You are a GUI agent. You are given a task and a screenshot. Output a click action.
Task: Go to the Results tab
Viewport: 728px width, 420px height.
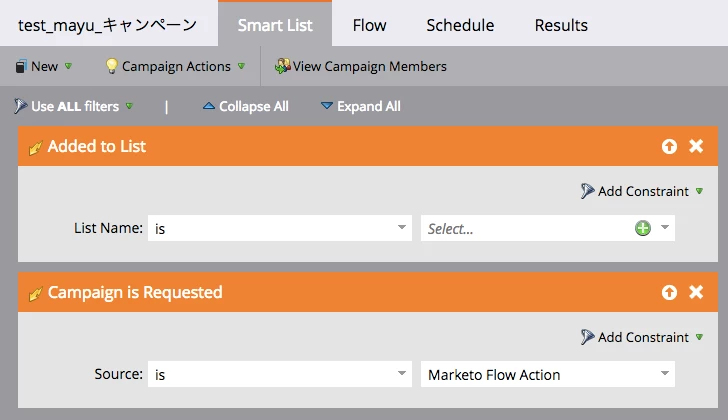(561, 24)
